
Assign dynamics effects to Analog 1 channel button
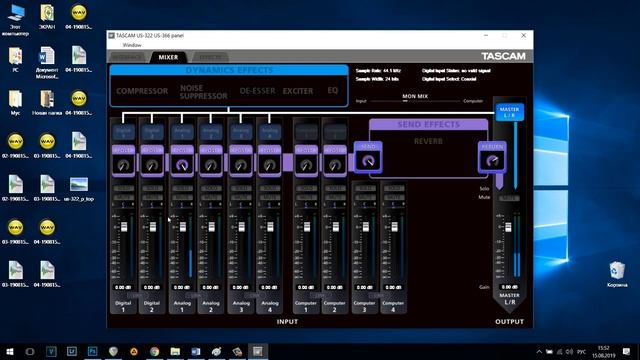click(x=182, y=132)
